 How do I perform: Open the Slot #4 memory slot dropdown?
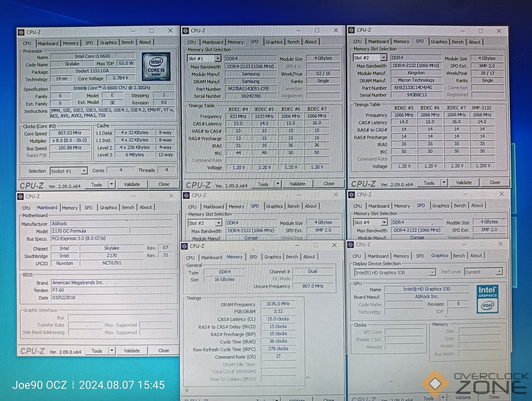click(x=384, y=222)
